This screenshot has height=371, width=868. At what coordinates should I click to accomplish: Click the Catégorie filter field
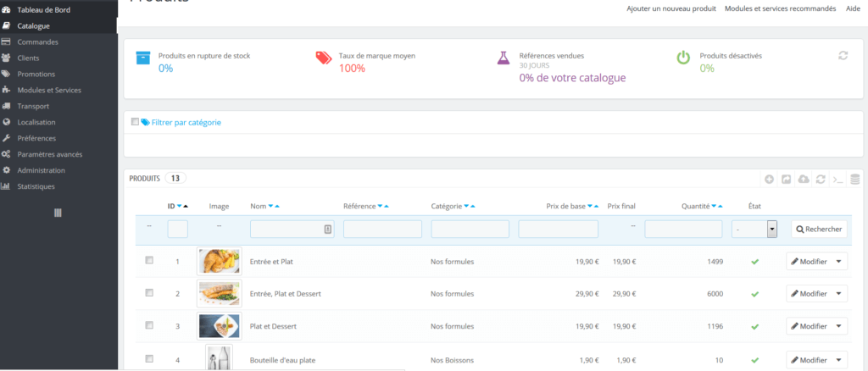pos(470,229)
